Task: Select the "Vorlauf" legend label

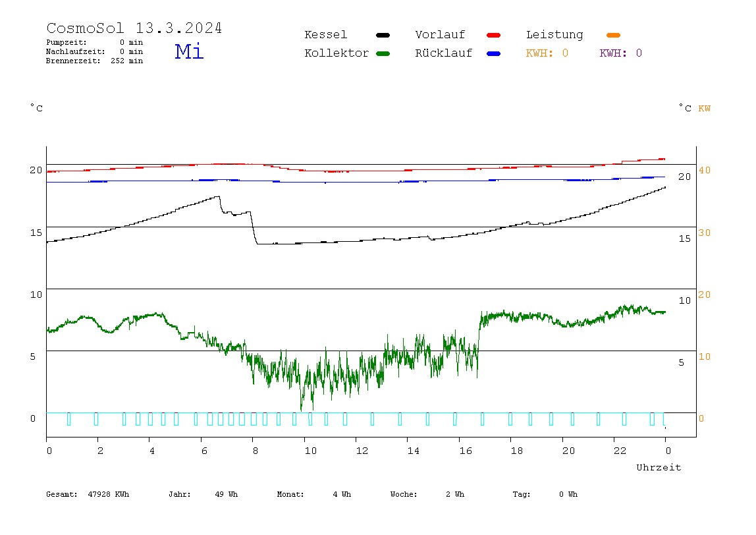Action: [440, 35]
